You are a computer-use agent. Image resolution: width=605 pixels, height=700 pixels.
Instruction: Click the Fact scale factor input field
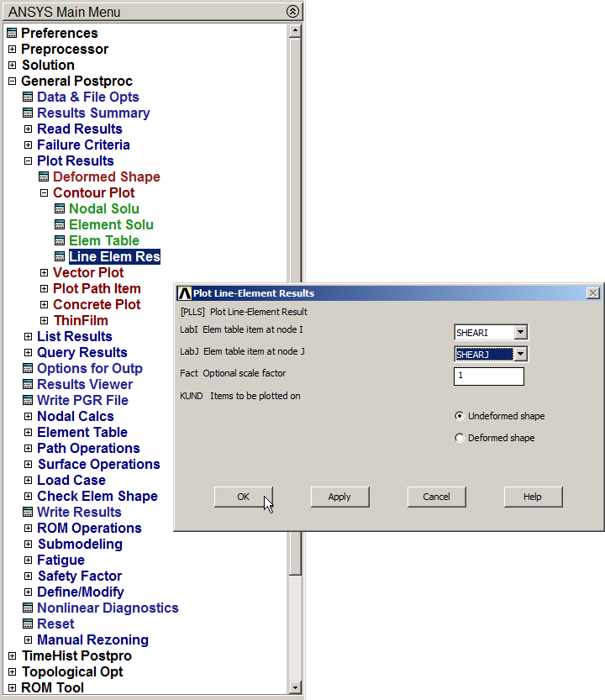click(488, 376)
